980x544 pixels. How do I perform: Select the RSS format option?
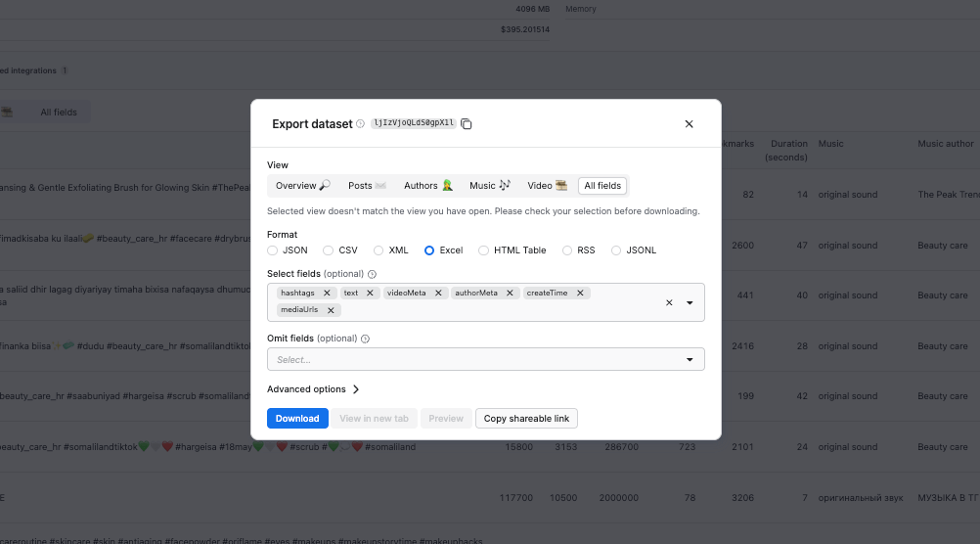(567, 250)
